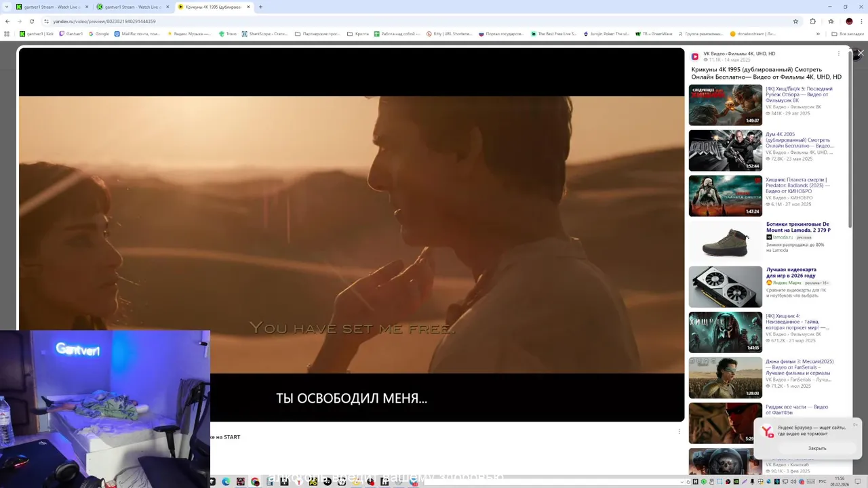
Task: Open the Лучшая видеокарта ad thumbnail
Action: tap(726, 287)
